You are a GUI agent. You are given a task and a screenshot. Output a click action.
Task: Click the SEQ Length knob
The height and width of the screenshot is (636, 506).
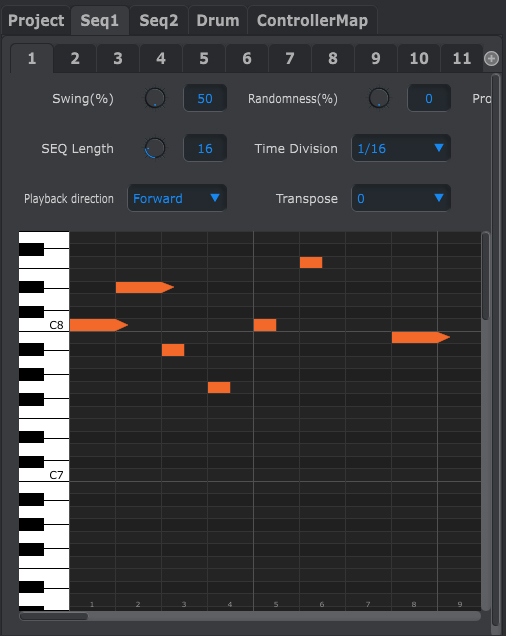click(x=155, y=148)
